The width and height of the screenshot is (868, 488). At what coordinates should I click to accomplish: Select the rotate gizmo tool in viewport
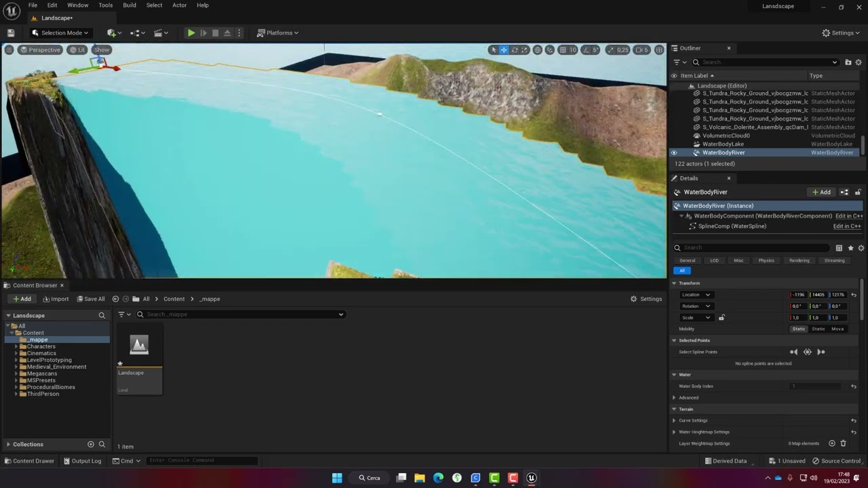515,49
